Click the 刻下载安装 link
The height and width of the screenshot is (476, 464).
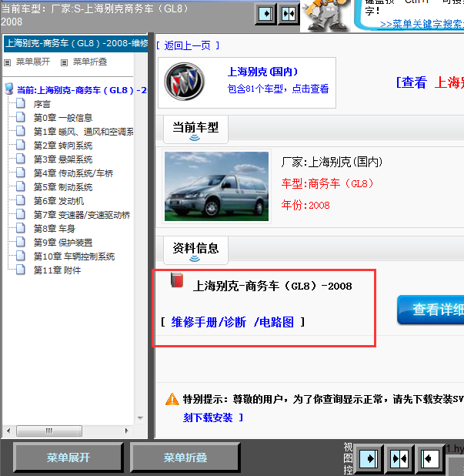pyautogui.click(x=208, y=417)
